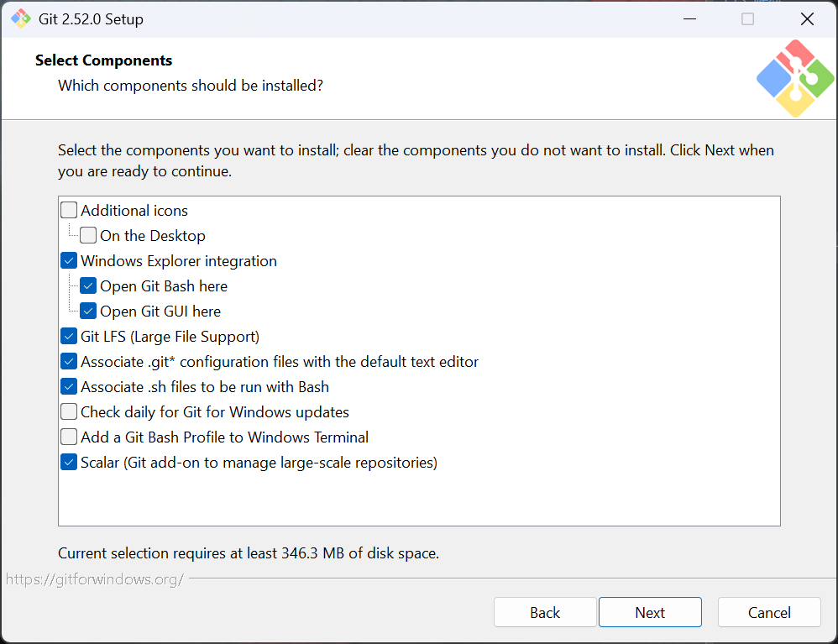
Task: Click the Git logo in title bar
Action: (x=20, y=18)
